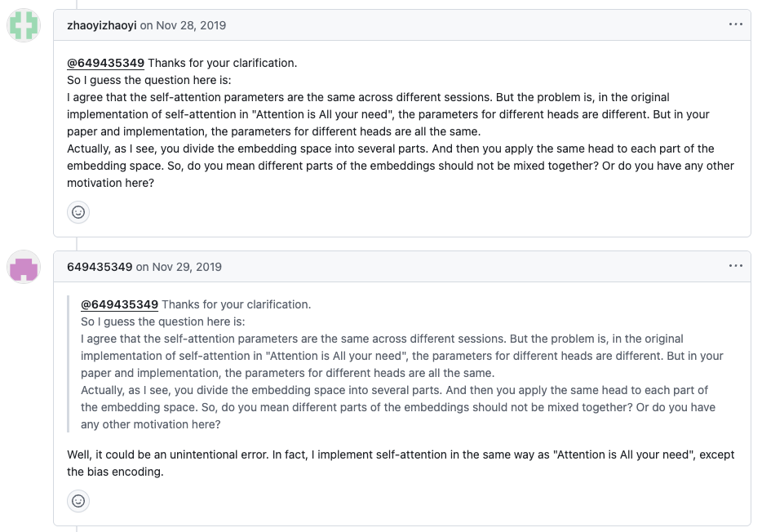762x532 pixels.
Task: Open the Nov 28, 2019 comment permalink
Action: (191, 25)
